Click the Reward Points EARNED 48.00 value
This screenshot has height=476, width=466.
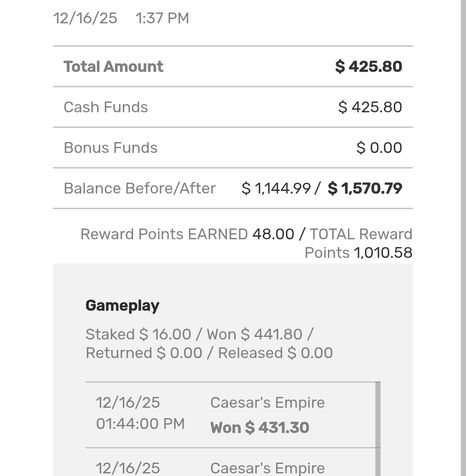coord(273,234)
